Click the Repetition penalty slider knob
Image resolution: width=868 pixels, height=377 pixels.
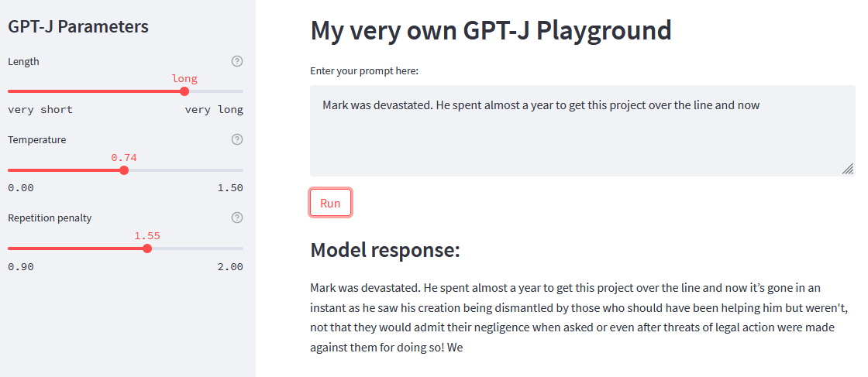147,248
